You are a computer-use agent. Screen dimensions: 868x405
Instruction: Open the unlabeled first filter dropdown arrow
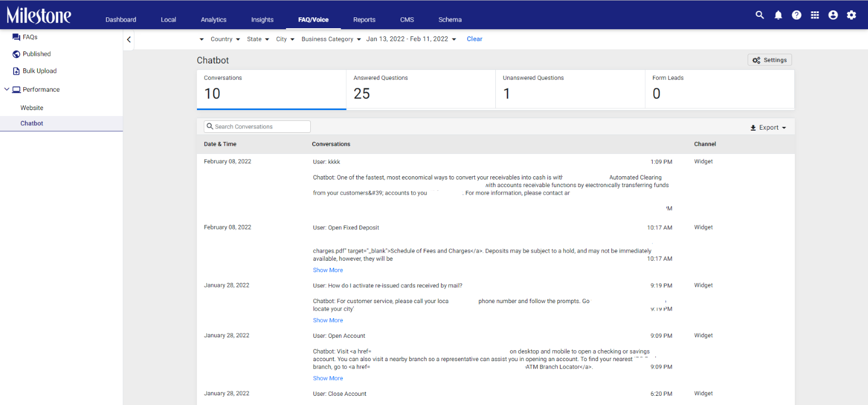202,39
